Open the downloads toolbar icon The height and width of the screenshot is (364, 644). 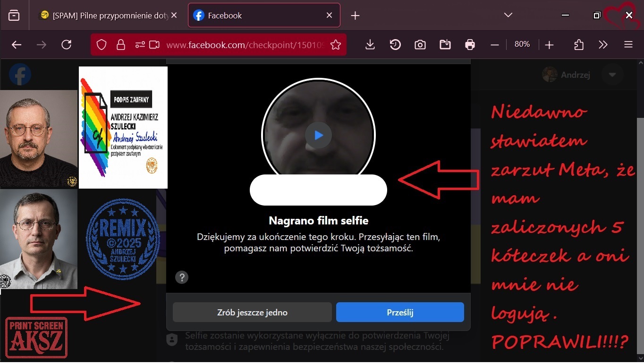pos(370,45)
